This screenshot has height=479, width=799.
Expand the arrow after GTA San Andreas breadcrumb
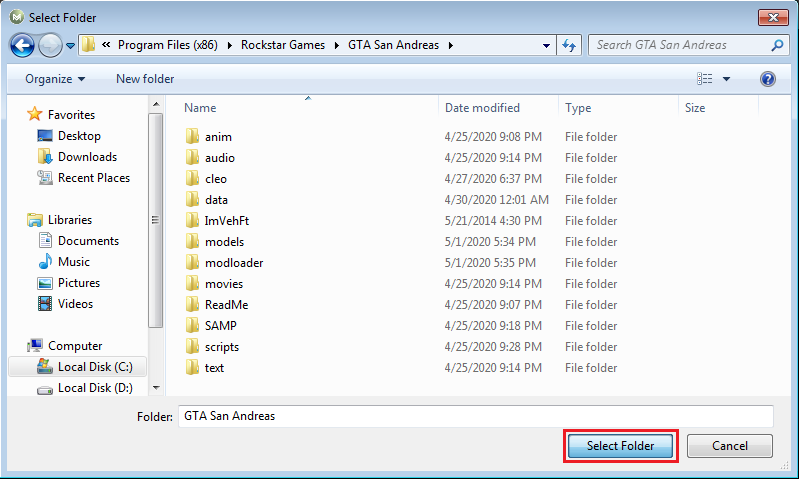coord(451,45)
